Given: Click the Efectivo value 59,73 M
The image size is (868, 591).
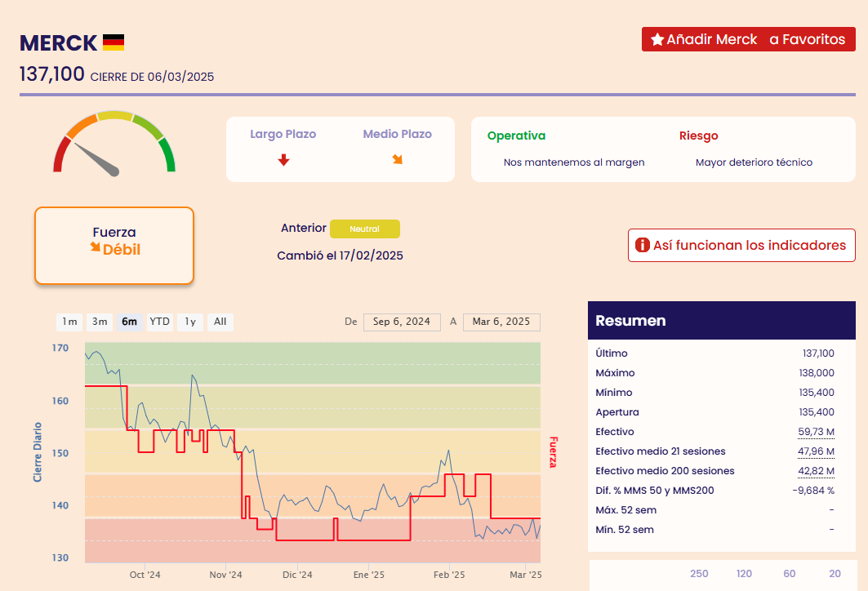Looking at the screenshot, I should pos(816,432).
